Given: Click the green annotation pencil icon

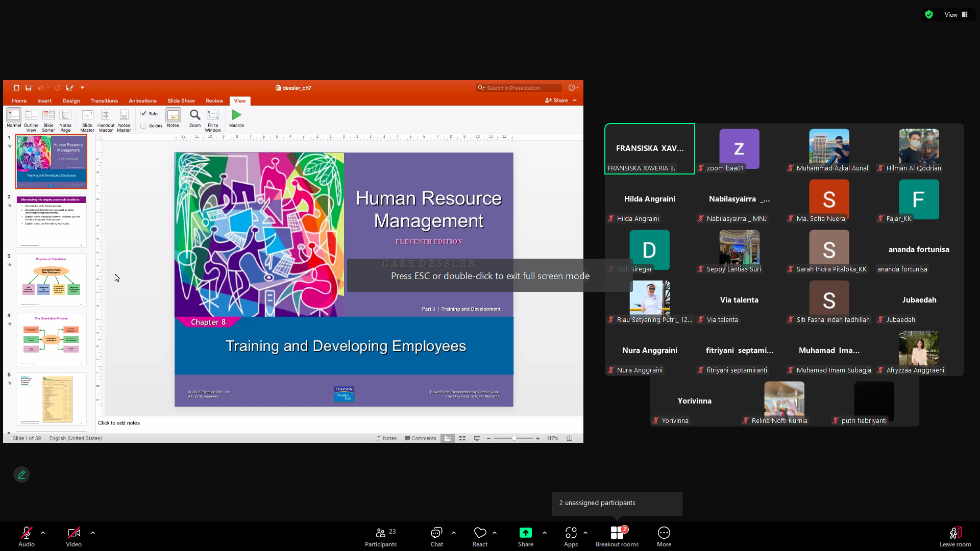Looking at the screenshot, I should coord(21,474).
